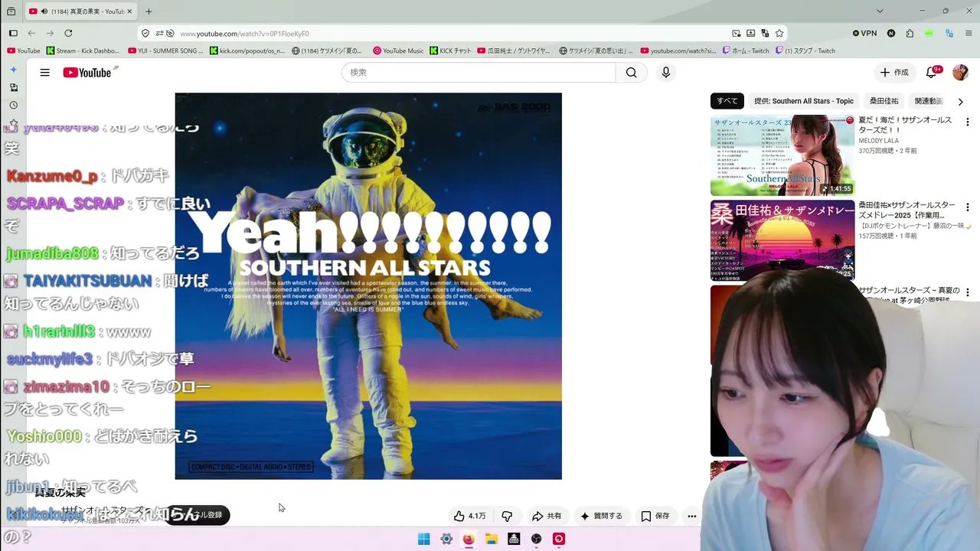The height and width of the screenshot is (551, 980).
Task: Open the 桑田佳祐＆サザンメドレー thumbnail
Action: point(782,240)
